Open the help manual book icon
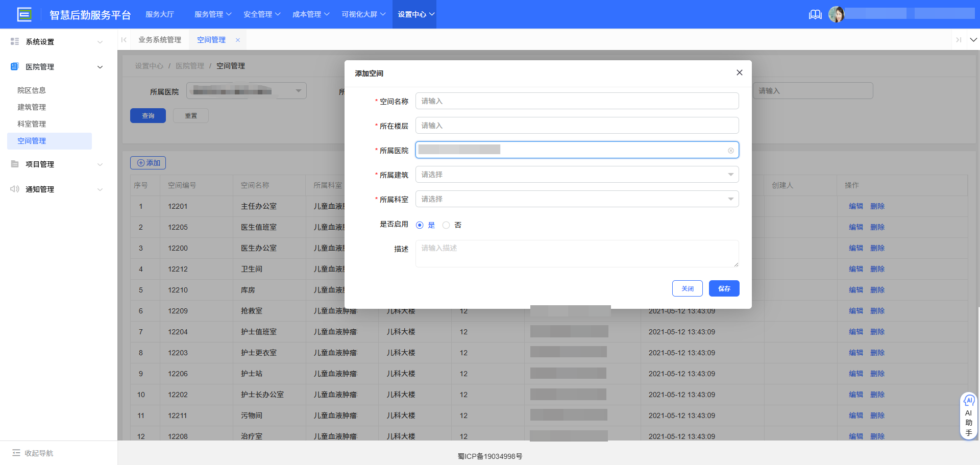 (815, 14)
